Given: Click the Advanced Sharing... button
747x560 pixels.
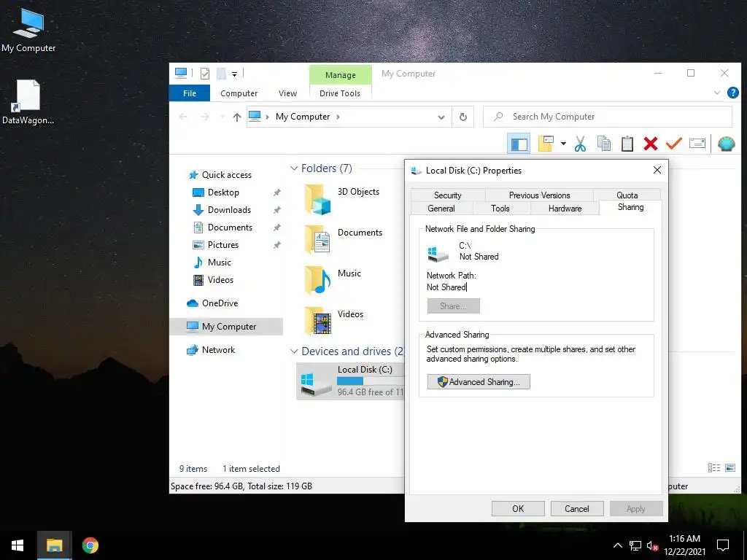Looking at the screenshot, I should point(479,382).
